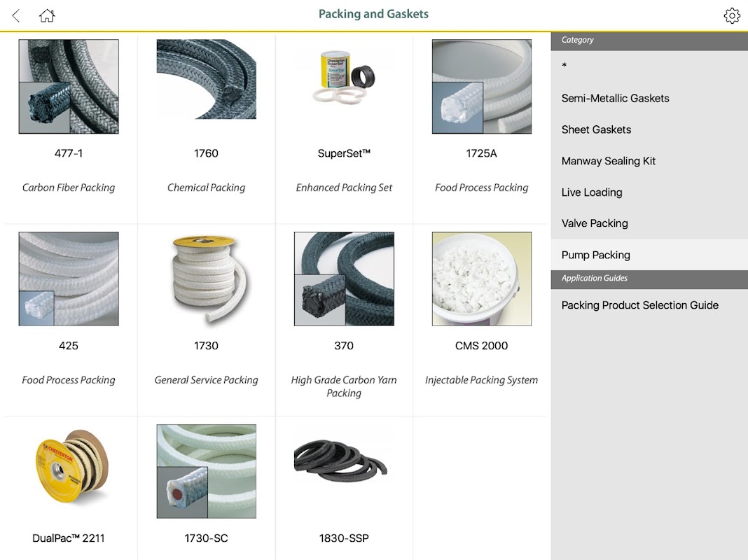This screenshot has width=748, height=560.
Task: Click the 1730-SC product name
Action: 206,538
